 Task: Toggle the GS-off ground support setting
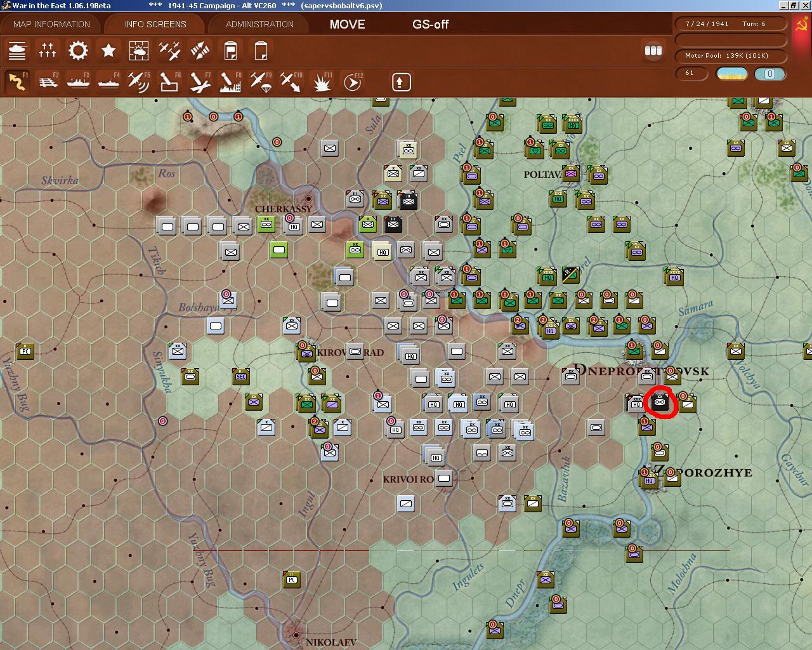point(430,24)
